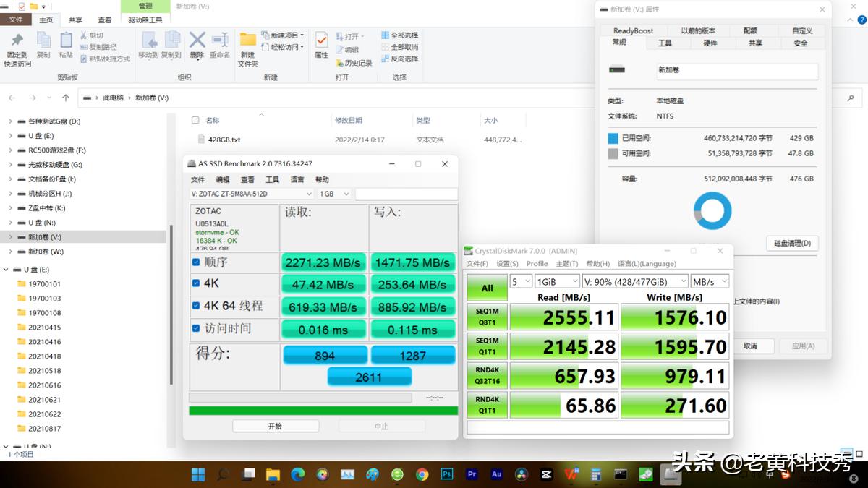Click the Delete icon in ribbon
The height and width of the screenshot is (488, 868).
tap(197, 45)
